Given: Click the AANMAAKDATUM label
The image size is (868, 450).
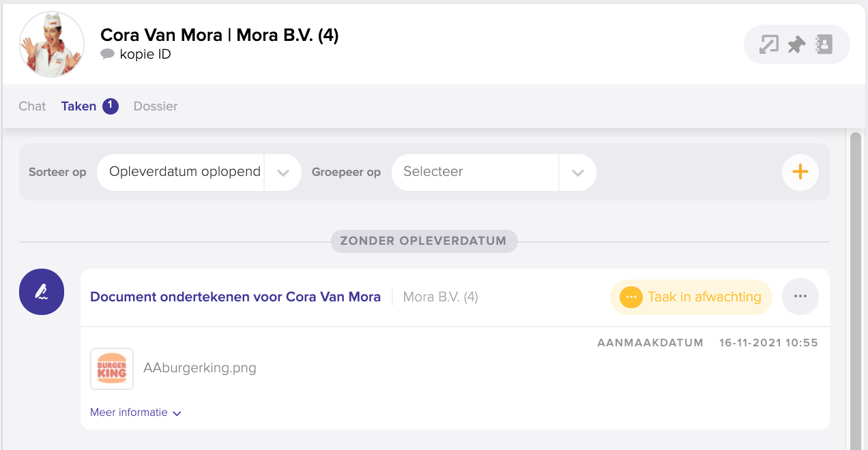Looking at the screenshot, I should [x=650, y=343].
